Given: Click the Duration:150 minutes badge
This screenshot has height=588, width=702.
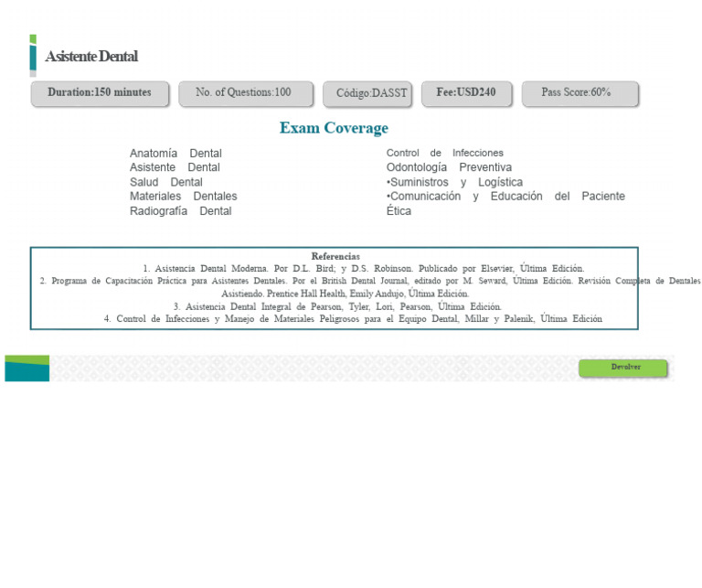Looking at the screenshot, I should coord(100,93).
